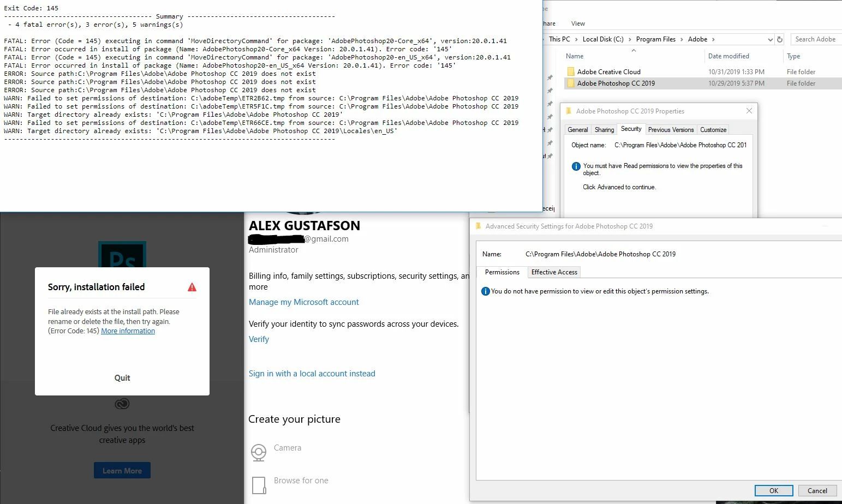Click the Search Adobe field
This screenshot has height=504, width=842.
click(x=816, y=39)
